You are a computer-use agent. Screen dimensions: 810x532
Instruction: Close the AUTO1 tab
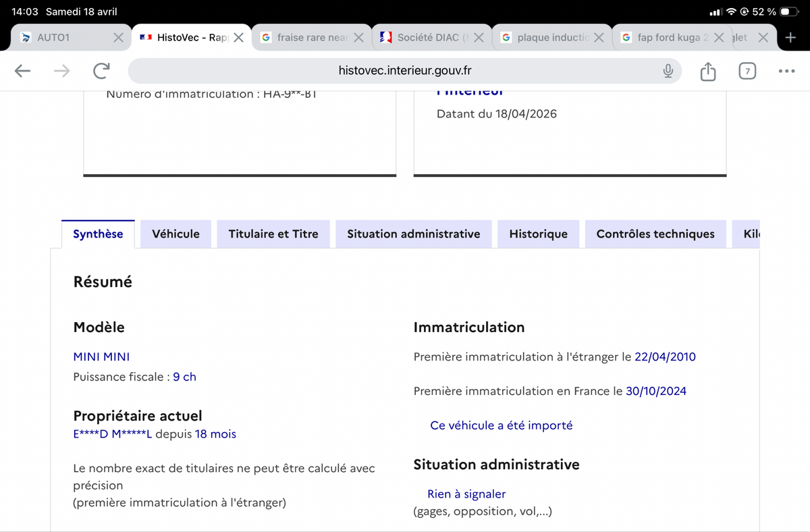pos(118,38)
